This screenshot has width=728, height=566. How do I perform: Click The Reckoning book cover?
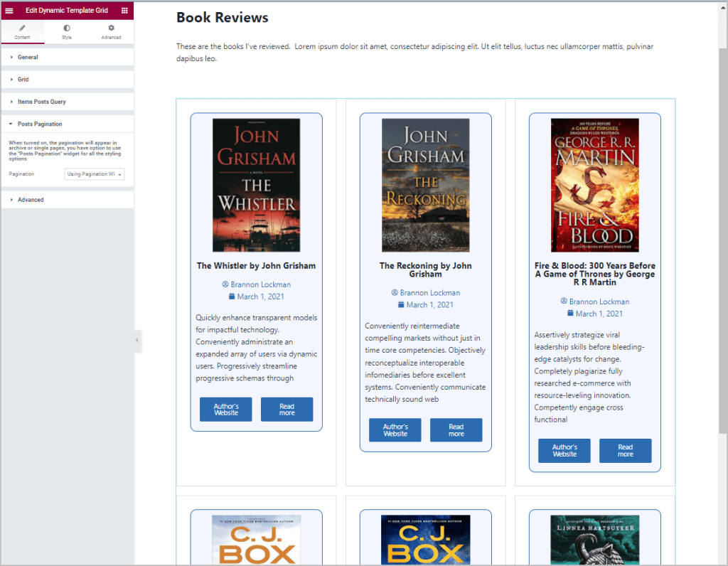(x=426, y=186)
